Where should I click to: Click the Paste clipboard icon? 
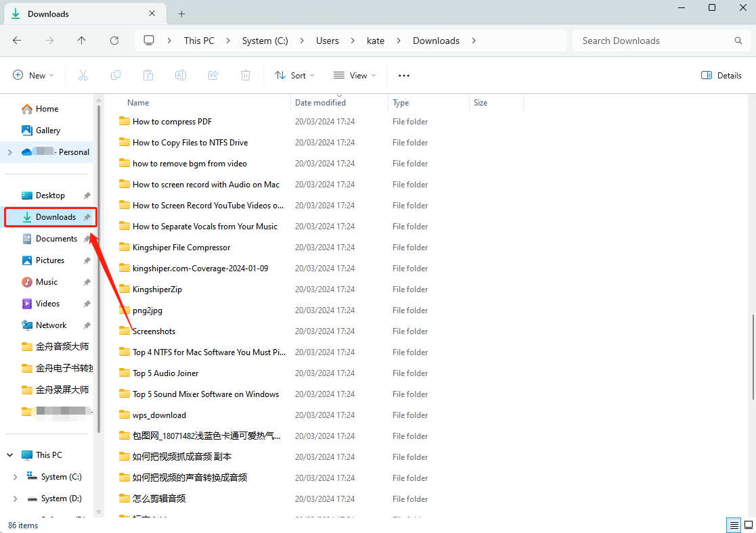coord(148,75)
